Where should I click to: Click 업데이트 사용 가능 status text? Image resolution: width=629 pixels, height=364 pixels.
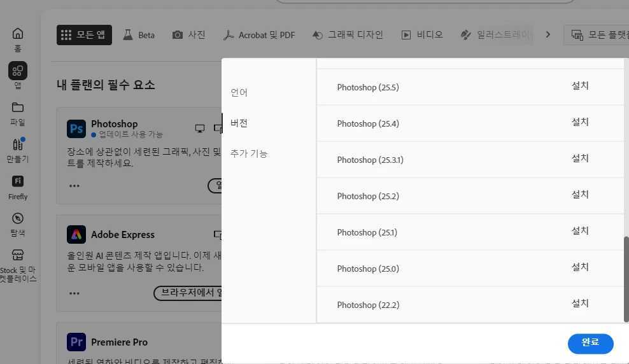tap(131, 135)
